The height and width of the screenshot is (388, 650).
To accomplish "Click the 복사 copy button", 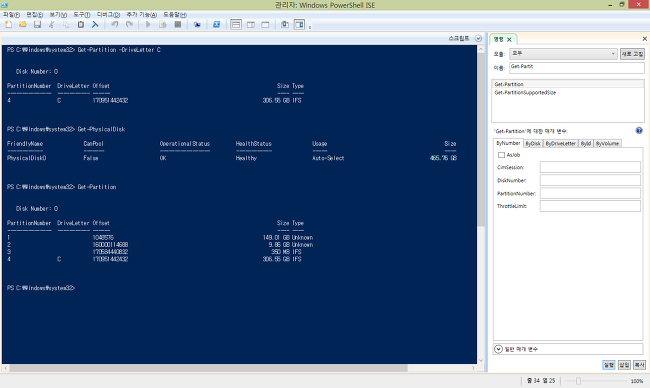I will click(639, 365).
